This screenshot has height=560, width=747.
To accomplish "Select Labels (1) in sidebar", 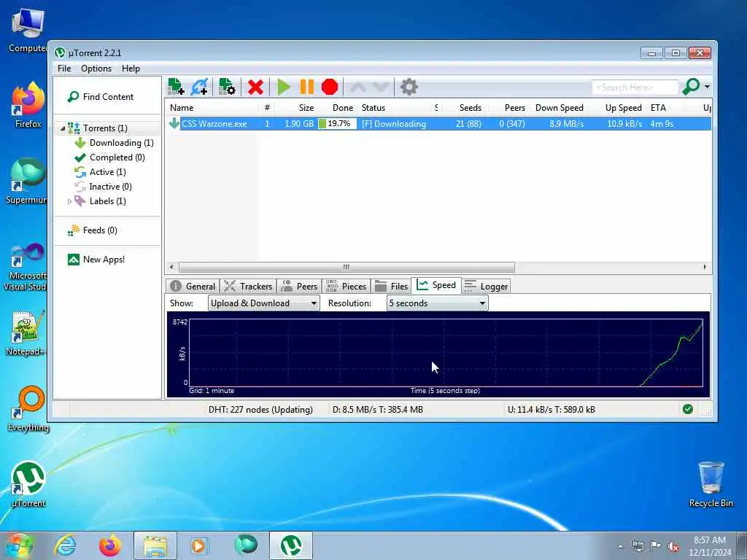I will [x=108, y=201].
